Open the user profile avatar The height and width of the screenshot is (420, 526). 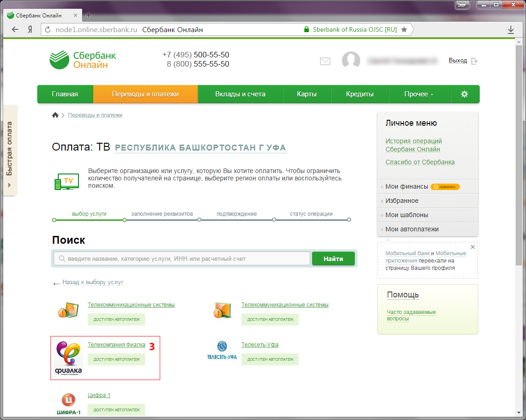[x=351, y=61]
